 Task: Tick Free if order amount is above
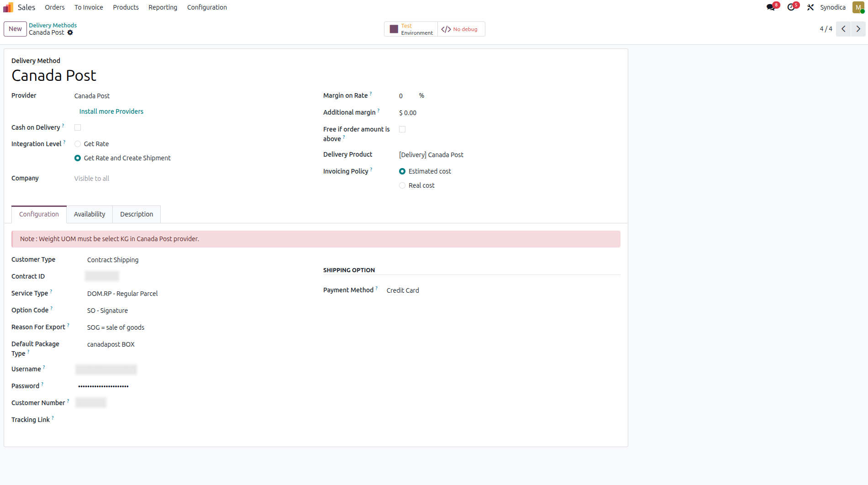(402, 129)
